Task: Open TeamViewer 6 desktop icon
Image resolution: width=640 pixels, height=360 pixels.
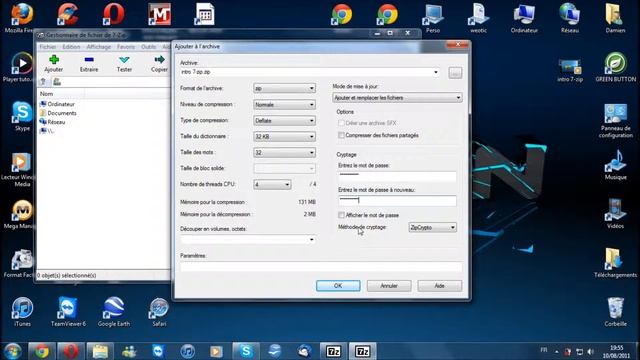Action: [x=68, y=311]
